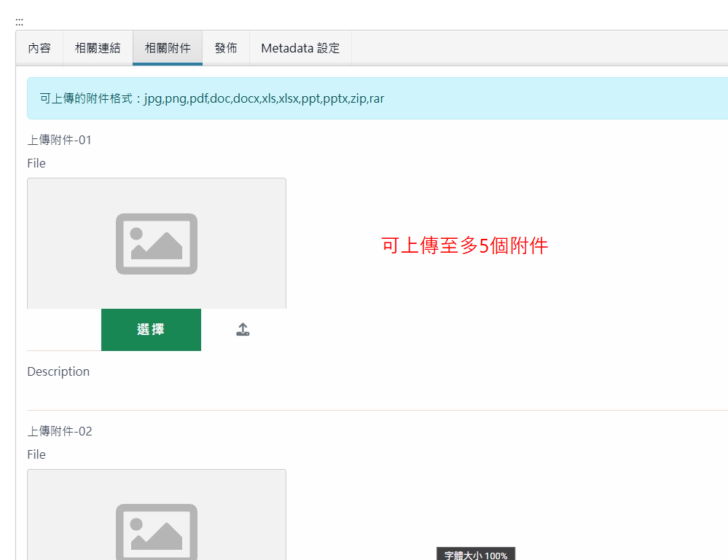Open the 發佈 tab
This screenshot has width=728, height=560.
click(226, 47)
